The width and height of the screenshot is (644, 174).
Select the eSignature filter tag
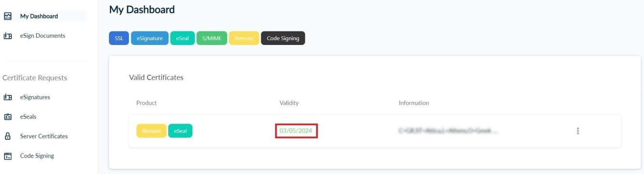tap(150, 38)
